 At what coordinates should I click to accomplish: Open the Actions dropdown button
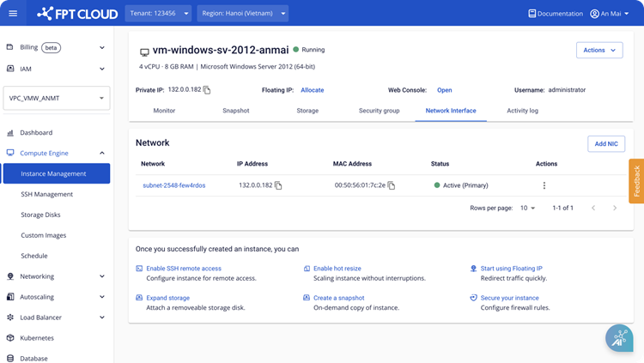pos(599,50)
